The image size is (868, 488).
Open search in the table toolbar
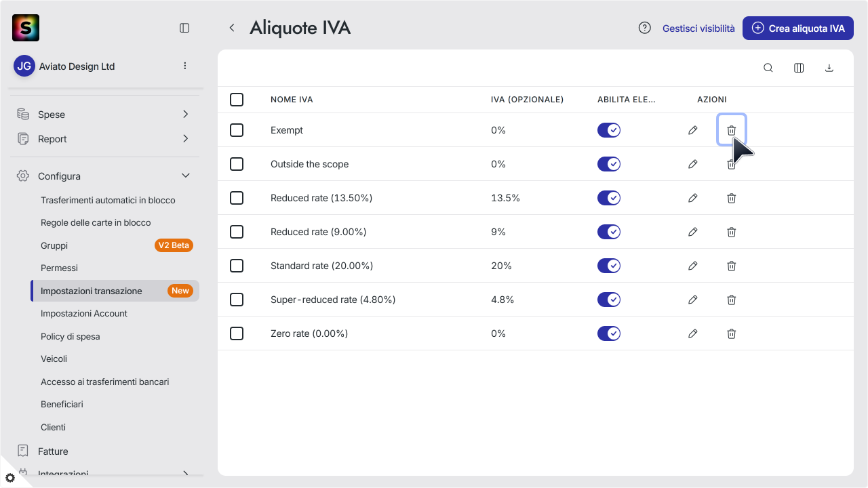click(x=768, y=68)
